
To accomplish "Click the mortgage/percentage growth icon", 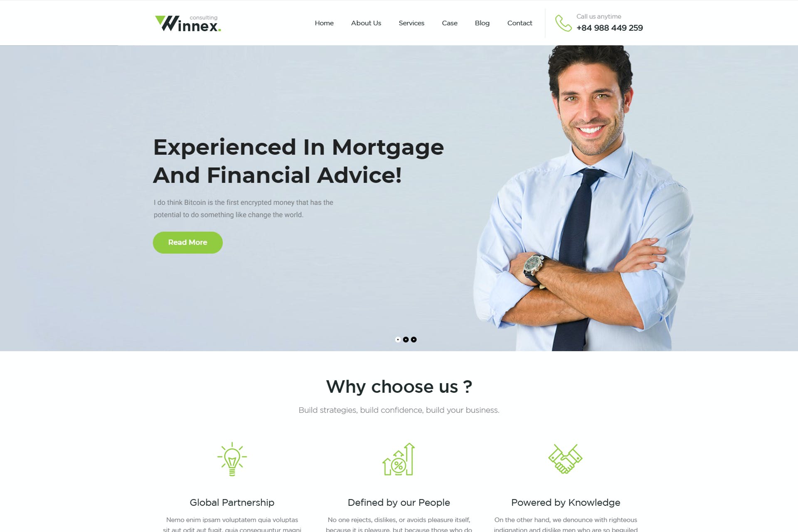I will pos(399,460).
